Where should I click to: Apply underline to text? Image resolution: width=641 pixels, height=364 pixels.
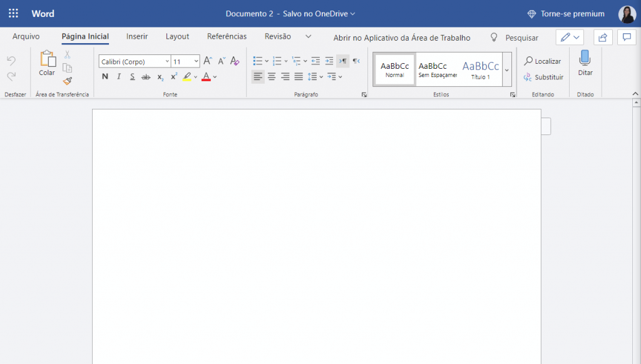coord(132,76)
